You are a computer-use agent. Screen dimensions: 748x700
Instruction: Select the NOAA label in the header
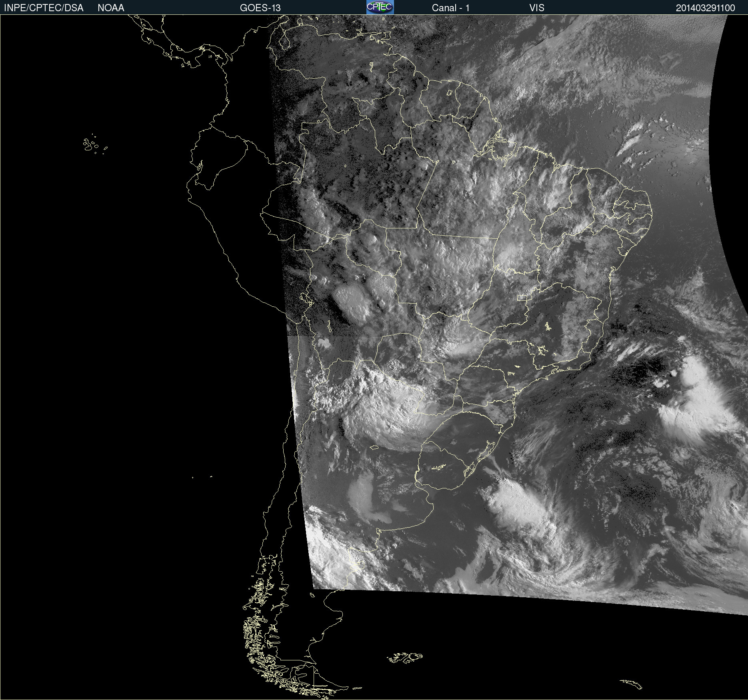[x=111, y=8]
